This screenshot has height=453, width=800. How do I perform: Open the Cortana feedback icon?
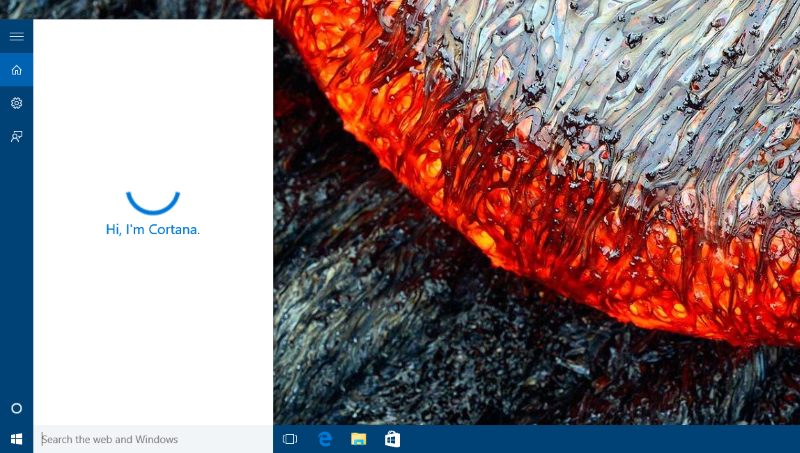(16, 136)
